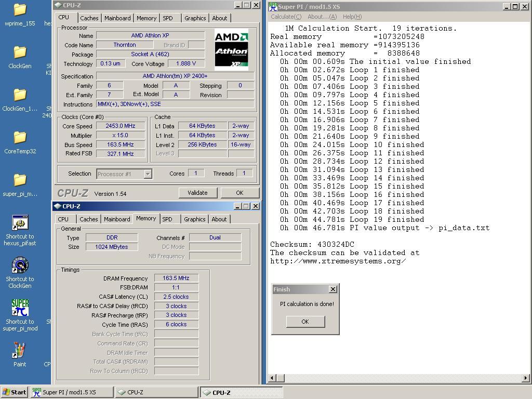
Task: Select the CPU tab in top CPU-Z
Action: pos(64,17)
